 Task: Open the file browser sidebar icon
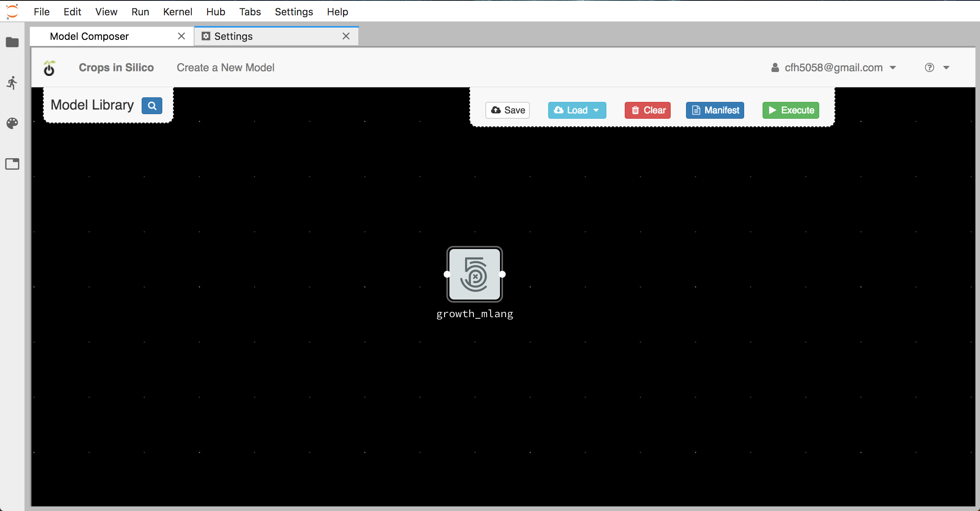pyautogui.click(x=12, y=42)
